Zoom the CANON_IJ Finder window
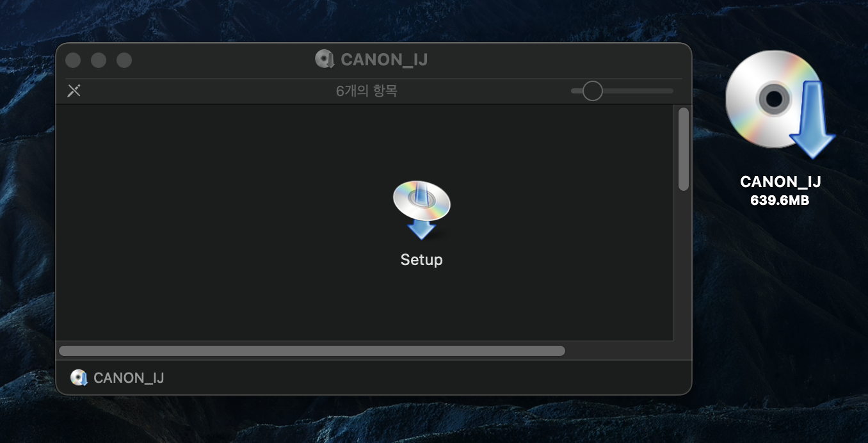Viewport: 868px width, 443px height. click(124, 60)
